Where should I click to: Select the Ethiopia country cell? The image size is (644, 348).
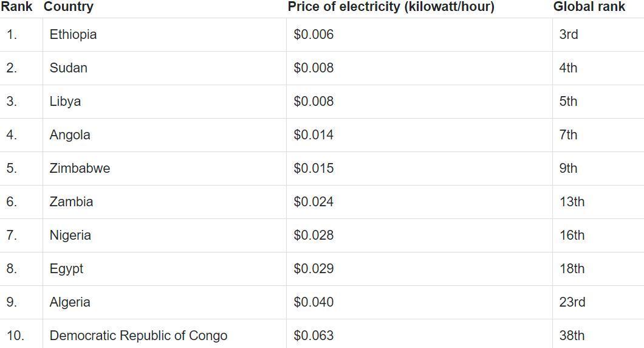tap(73, 35)
